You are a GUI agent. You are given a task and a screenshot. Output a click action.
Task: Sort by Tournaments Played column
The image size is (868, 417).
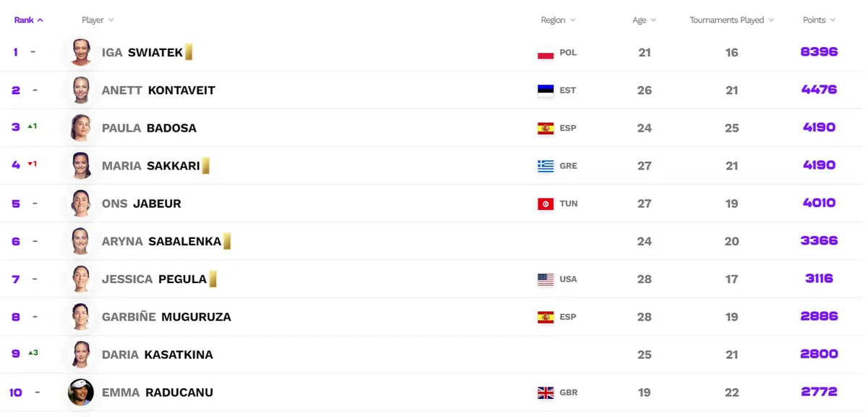click(732, 20)
